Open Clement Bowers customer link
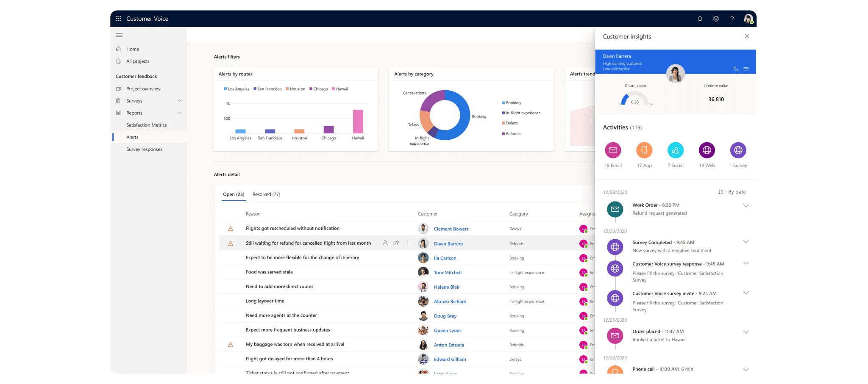 point(451,229)
